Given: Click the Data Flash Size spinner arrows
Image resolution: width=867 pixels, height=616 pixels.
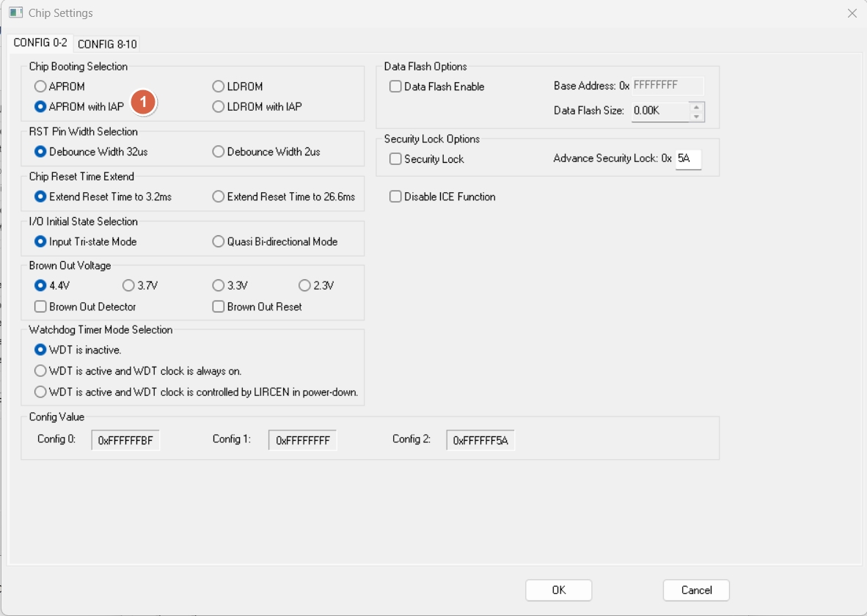Looking at the screenshot, I should (697, 111).
